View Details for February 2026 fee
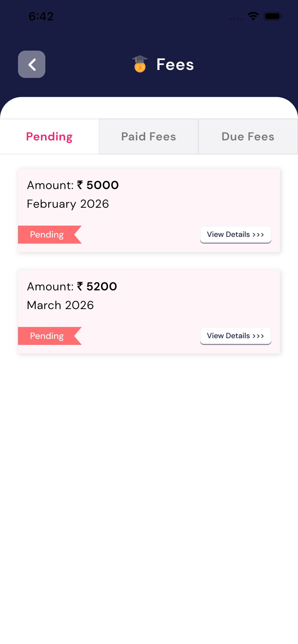298x644 pixels. coord(235,235)
